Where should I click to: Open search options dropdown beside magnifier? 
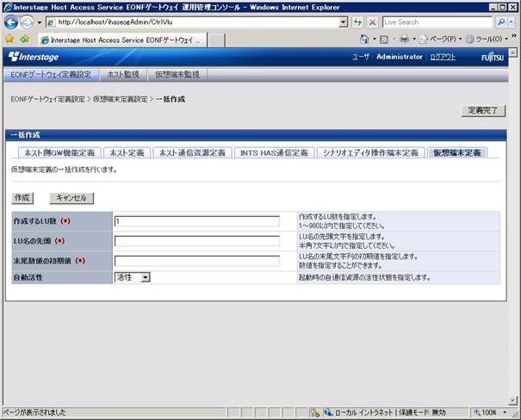coord(512,22)
